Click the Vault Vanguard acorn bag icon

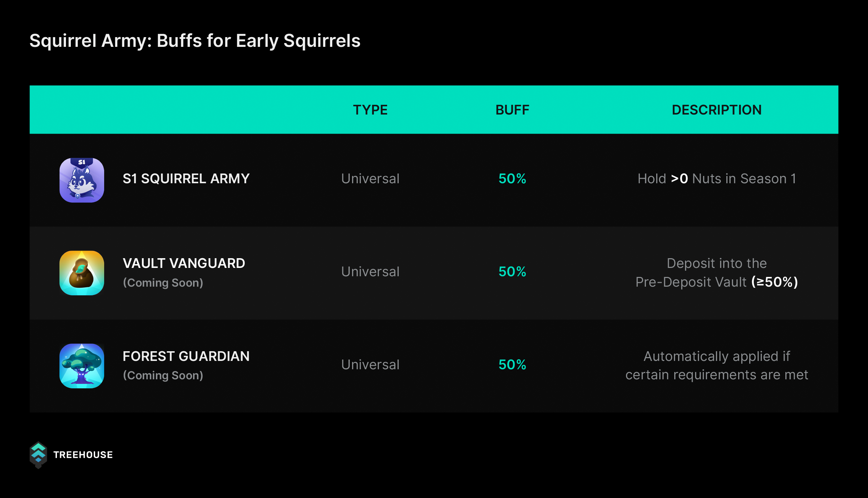click(82, 273)
